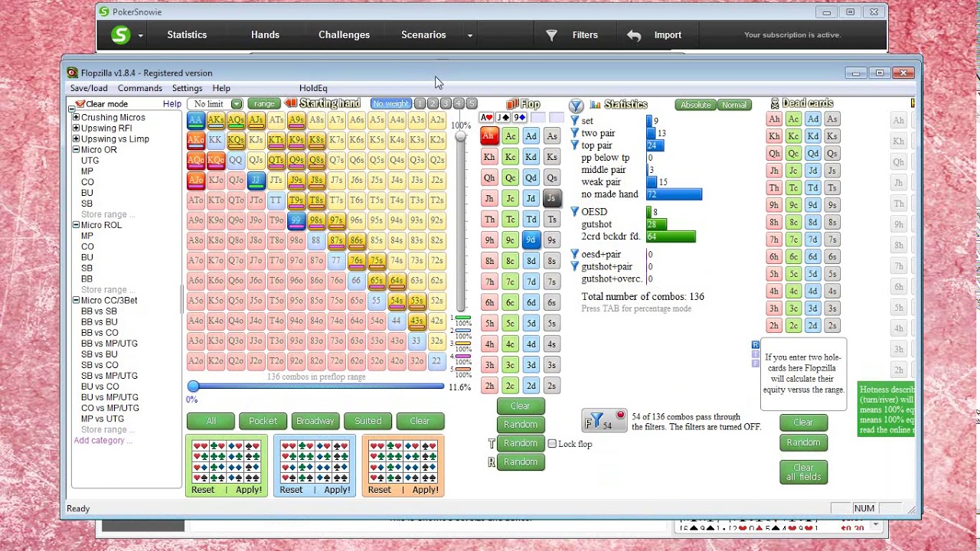Image resolution: width=980 pixels, height=551 pixels.
Task: Select weight group 3 button
Action: pos(446,103)
